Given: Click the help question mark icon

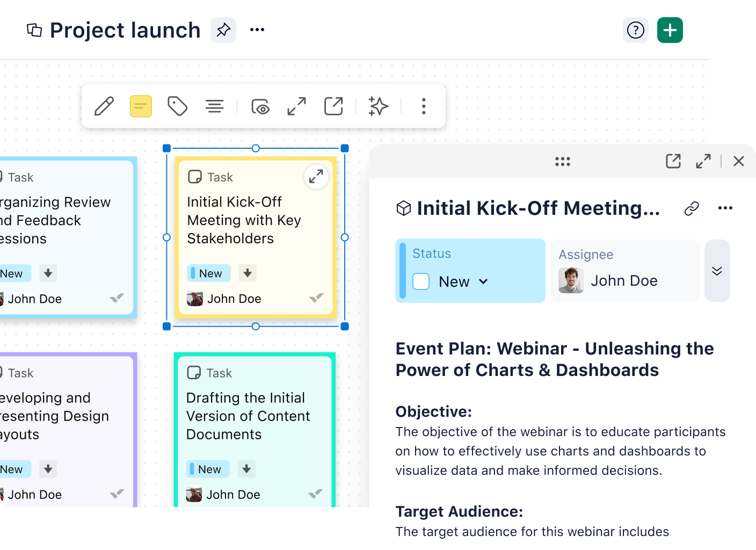Looking at the screenshot, I should point(636,30).
